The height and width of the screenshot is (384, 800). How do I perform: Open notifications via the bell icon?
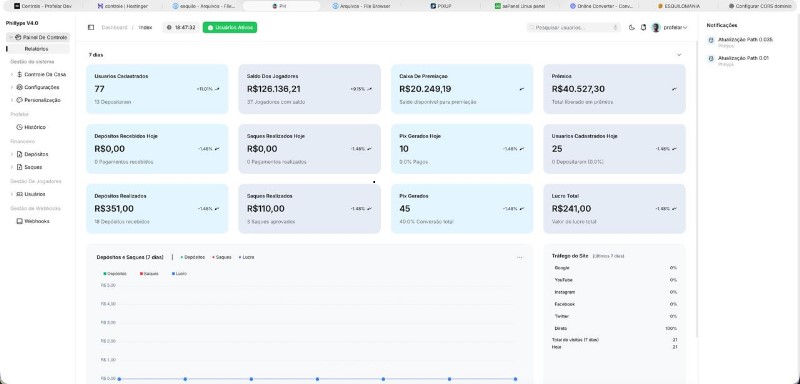(x=643, y=28)
